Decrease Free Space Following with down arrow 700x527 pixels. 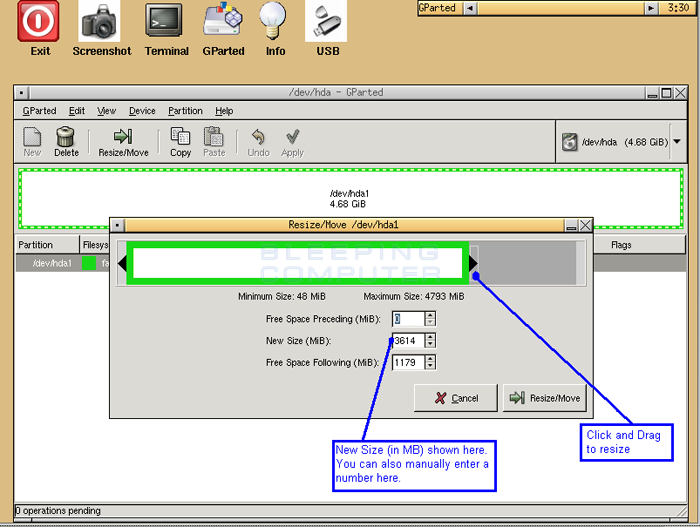pos(430,366)
